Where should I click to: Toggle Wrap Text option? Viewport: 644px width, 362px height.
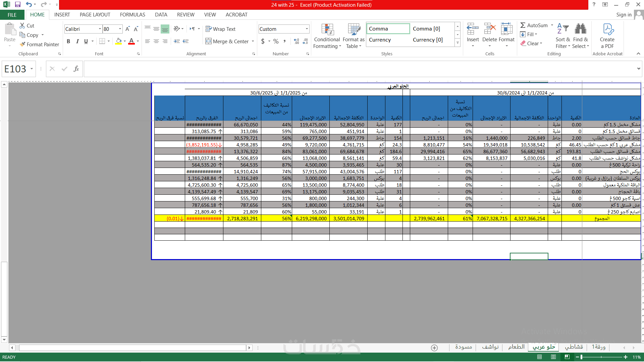[x=220, y=29]
